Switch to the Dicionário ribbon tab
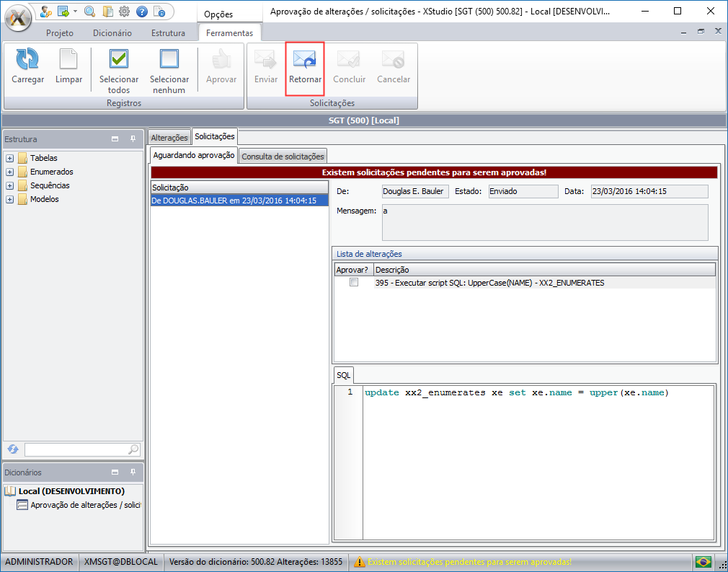 tap(112, 33)
